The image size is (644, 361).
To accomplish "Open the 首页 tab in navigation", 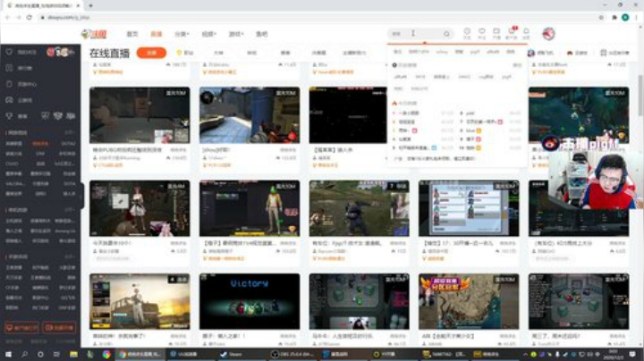I will coord(132,34).
